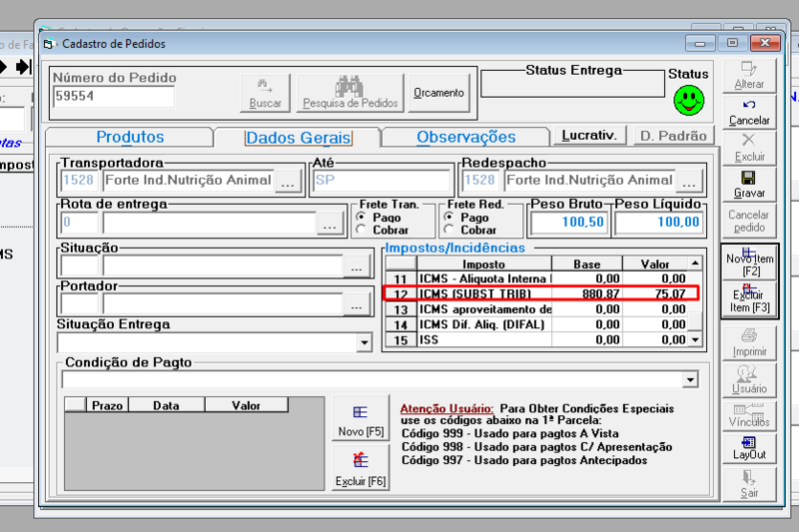Click the Base column header
The height and width of the screenshot is (532, 799).
point(586,264)
